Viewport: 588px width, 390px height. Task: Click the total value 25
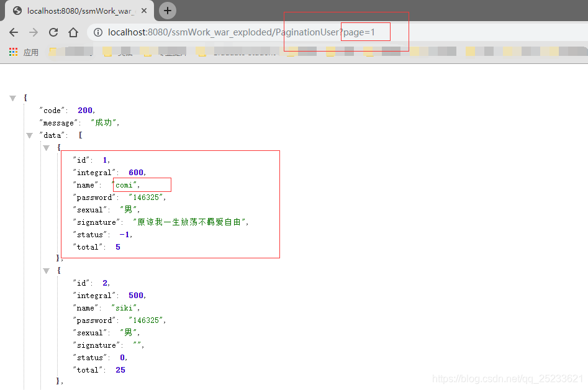[120, 370]
